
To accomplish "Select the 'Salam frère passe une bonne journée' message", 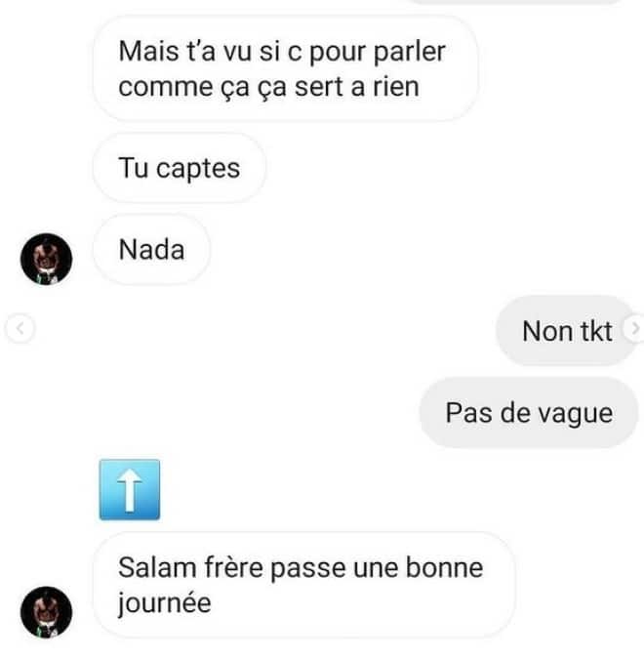I will 303,585.
